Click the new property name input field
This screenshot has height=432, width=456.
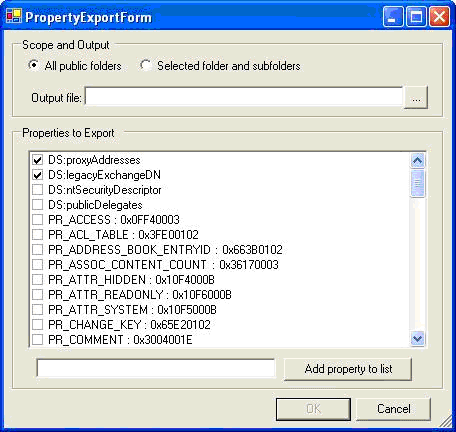[156, 368]
